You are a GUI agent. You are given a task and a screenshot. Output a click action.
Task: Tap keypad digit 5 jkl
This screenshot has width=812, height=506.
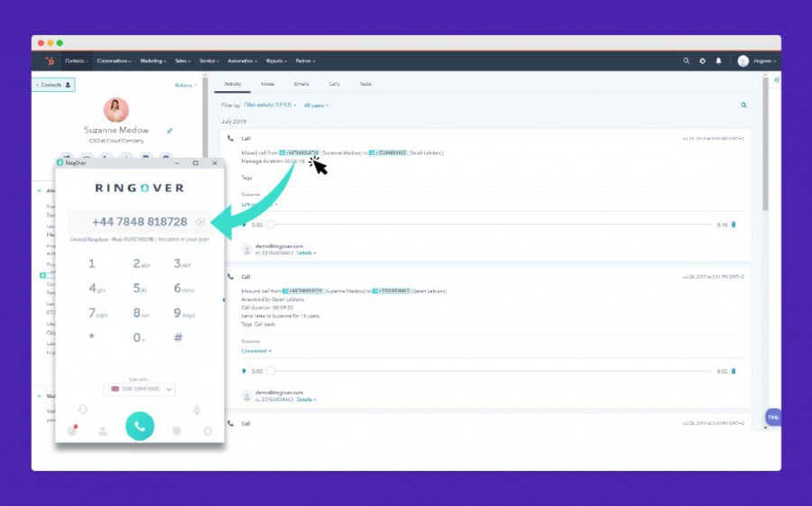point(141,288)
